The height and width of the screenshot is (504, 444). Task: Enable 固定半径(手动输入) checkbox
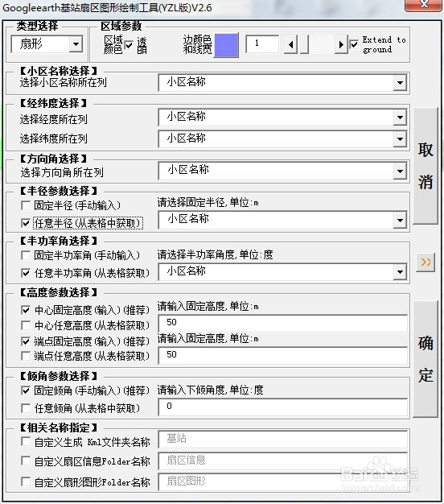[x=26, y=205]
